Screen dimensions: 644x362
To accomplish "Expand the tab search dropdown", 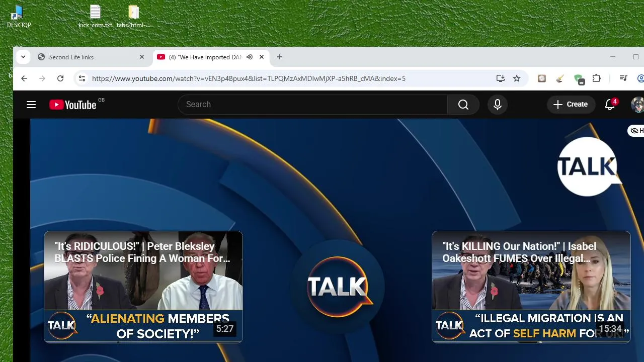I will coord(23,57).
